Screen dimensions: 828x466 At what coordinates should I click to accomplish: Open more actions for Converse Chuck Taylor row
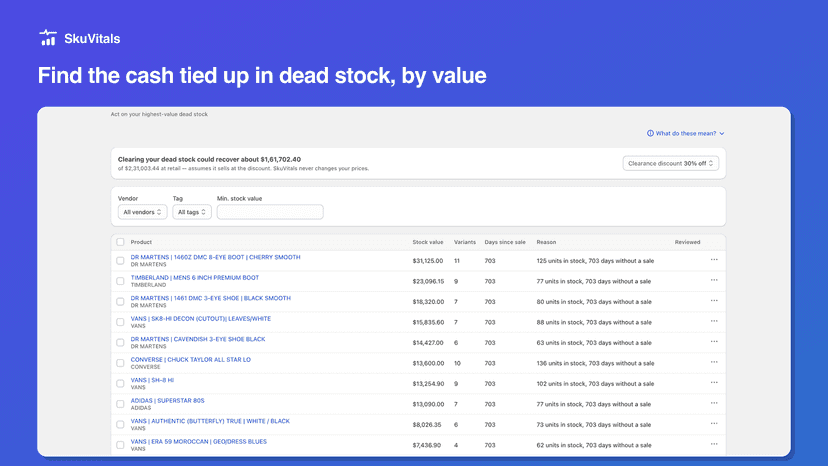point(714,362)
